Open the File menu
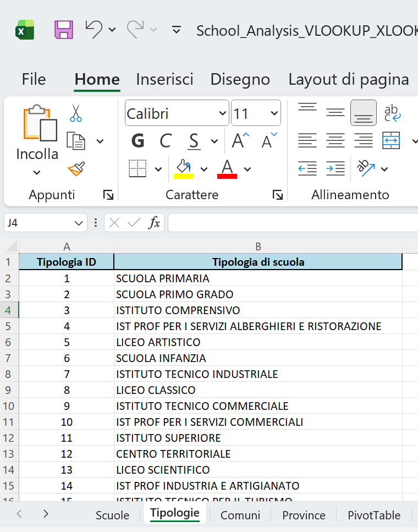Viewport: 418px width, 532px height. coord(34,79)
